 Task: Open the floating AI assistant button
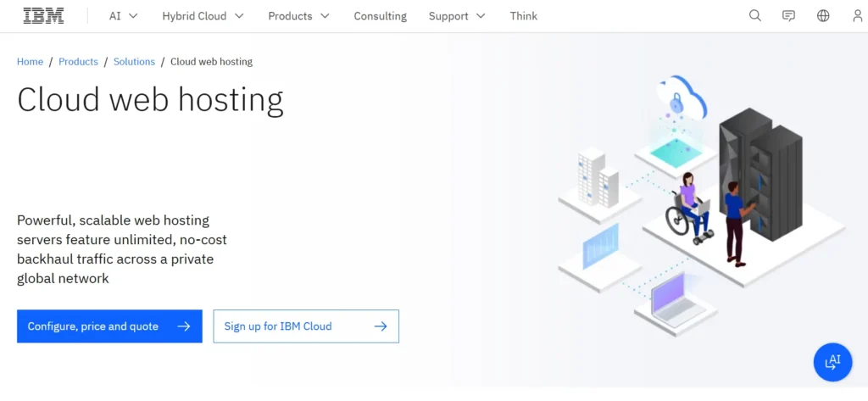coord(832,362)
